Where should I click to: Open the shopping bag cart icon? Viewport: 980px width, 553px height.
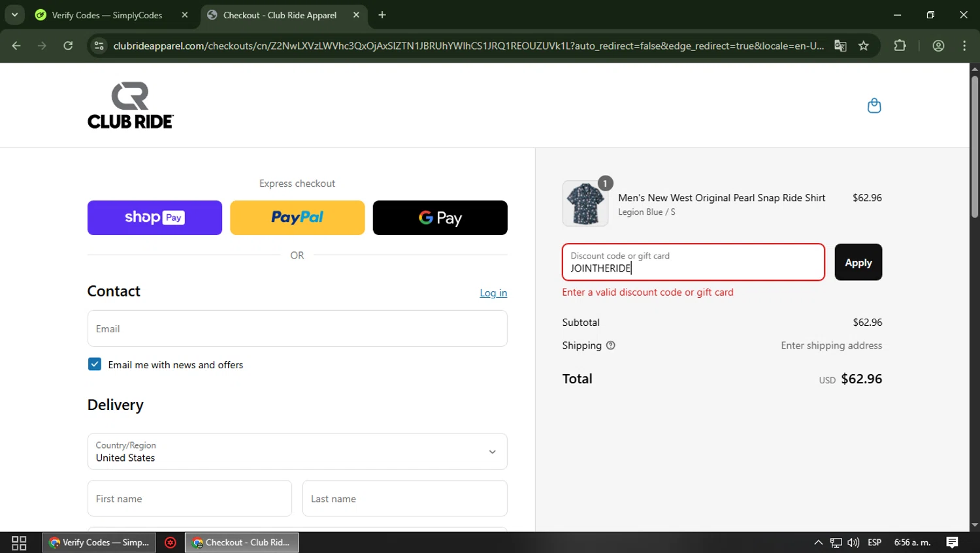click(874, 106)
